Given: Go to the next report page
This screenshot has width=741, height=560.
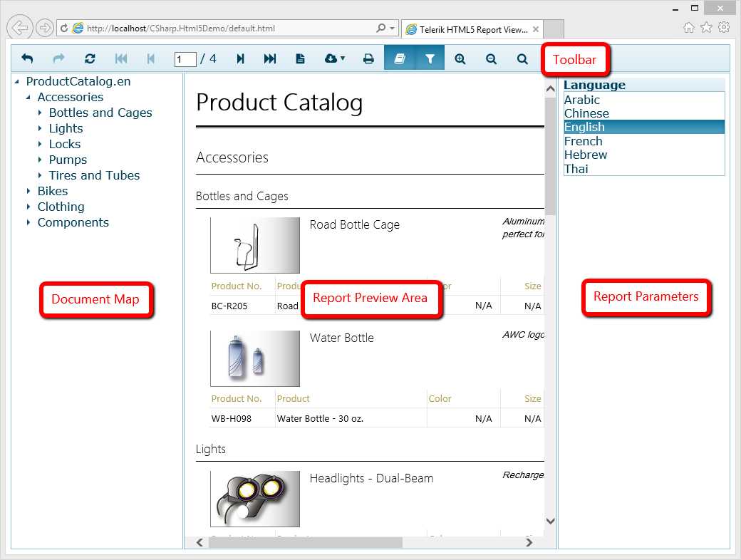Looking at the screenshot, I should [241, 58].
